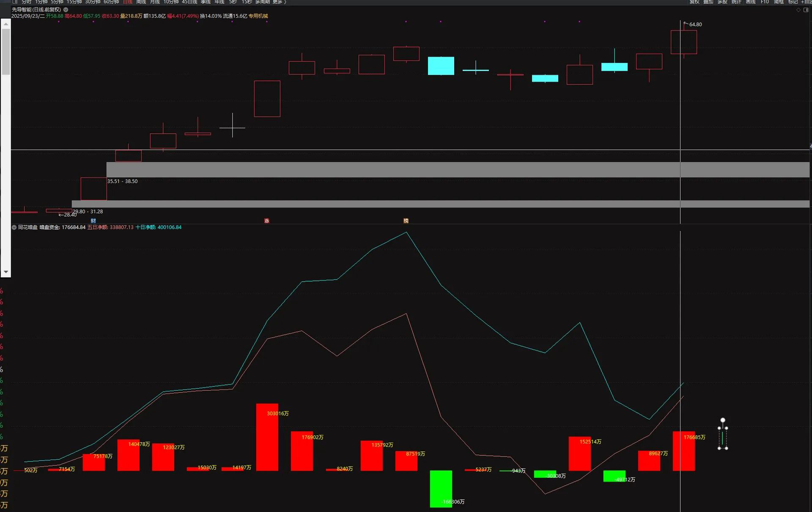Click the 财 finance marker icon
Image resolution: width=812 pixels, height=512 pixels.
[93, 221]
